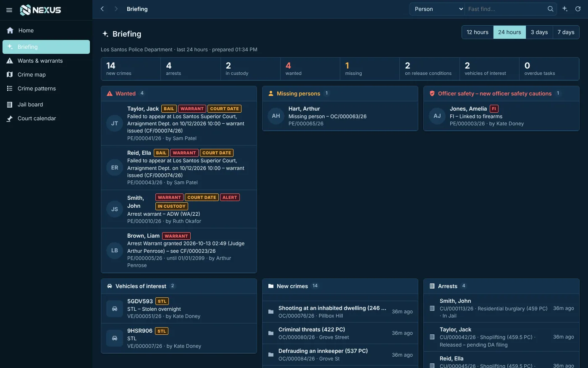This screenshot has height=368, width=588.
Task: Select the 12 hours time range
Action: coord(478,32)
